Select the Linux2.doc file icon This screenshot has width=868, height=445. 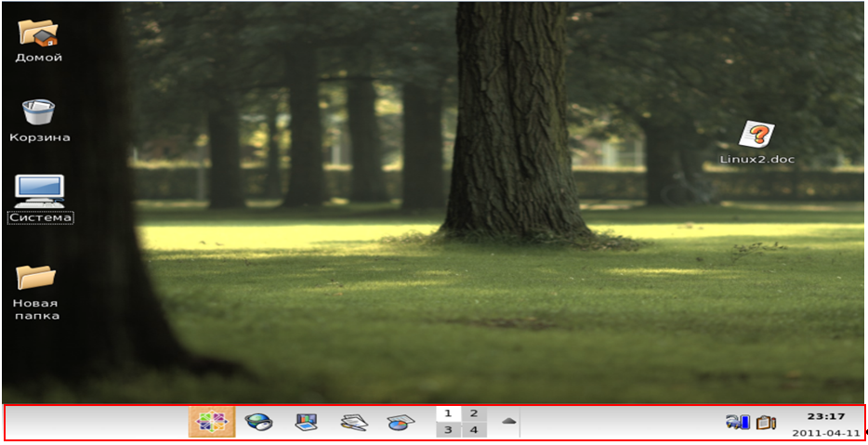[756, 135]
